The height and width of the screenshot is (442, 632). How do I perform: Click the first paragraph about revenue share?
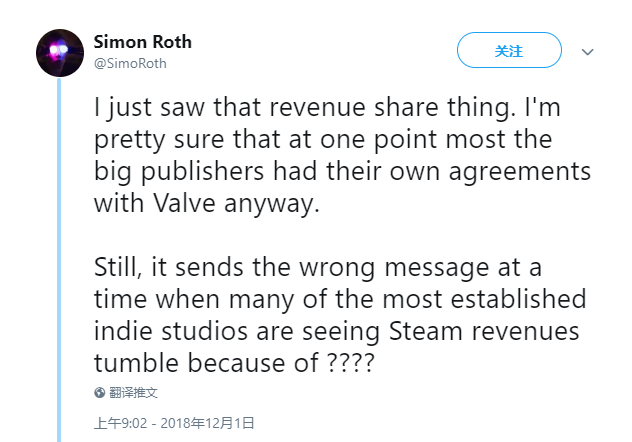click(343, 155)
